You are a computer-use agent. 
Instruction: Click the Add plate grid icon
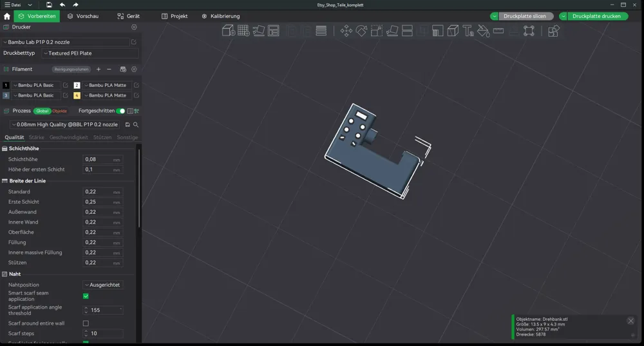point(243,31)
